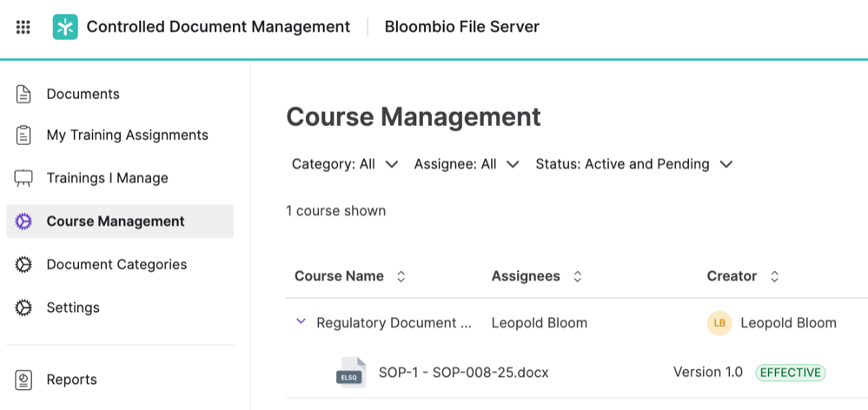The image size is (868, 410).
Task: Open the Category: All filter dropdown
Action: [345, 164]
